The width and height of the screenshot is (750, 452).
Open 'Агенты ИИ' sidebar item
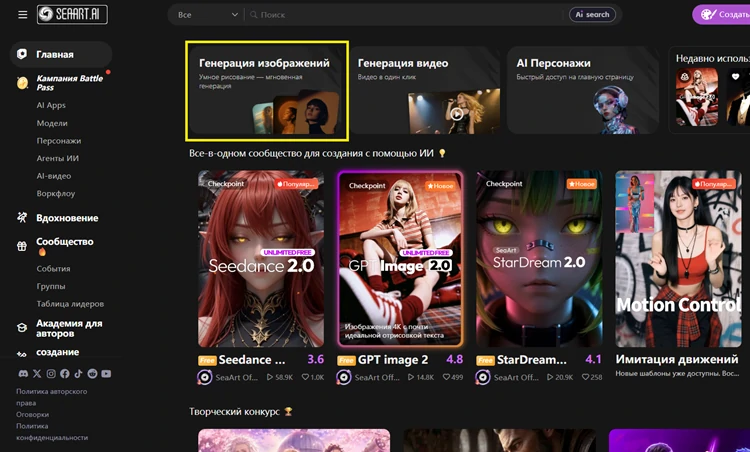click(x=57, y=158)
